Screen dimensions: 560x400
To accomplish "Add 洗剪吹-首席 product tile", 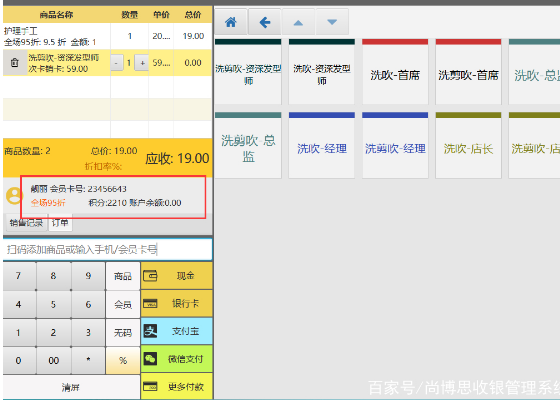I will (x=468, y=72).
